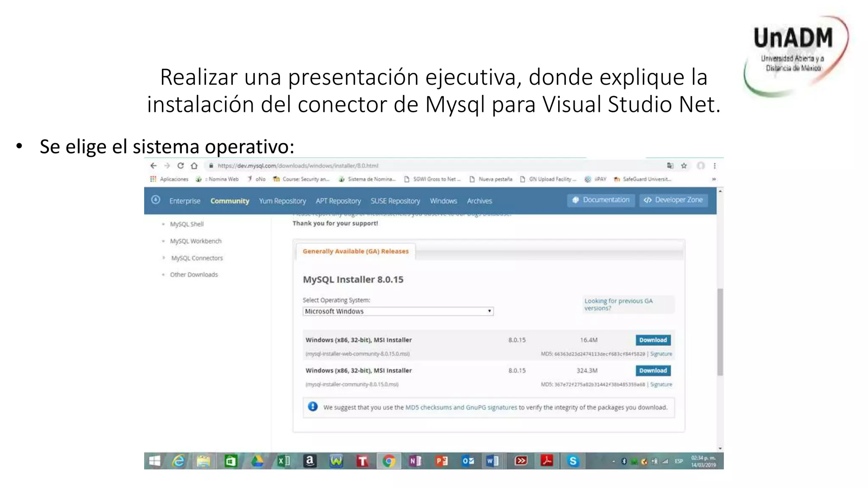
Task: Open the Aplicaciones bookmarks shortcut
Action: (x=169, y=179)
